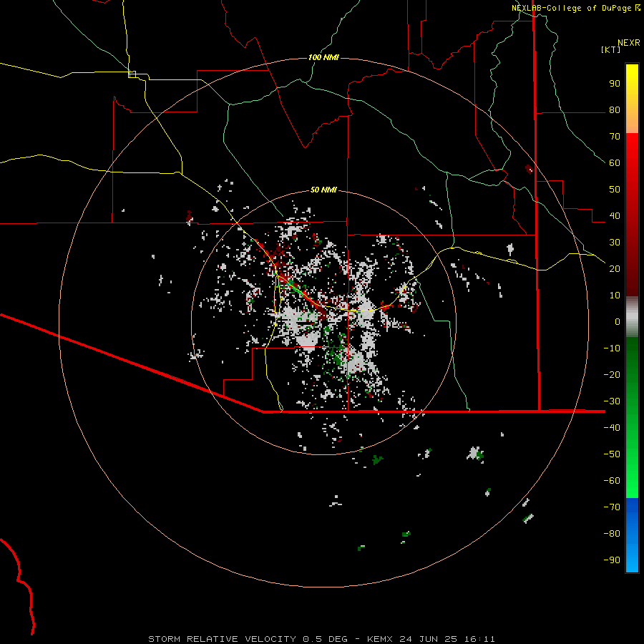Click the NEXR label above the color scale
Screen dimensions: 644x644
tap(629, 43)
